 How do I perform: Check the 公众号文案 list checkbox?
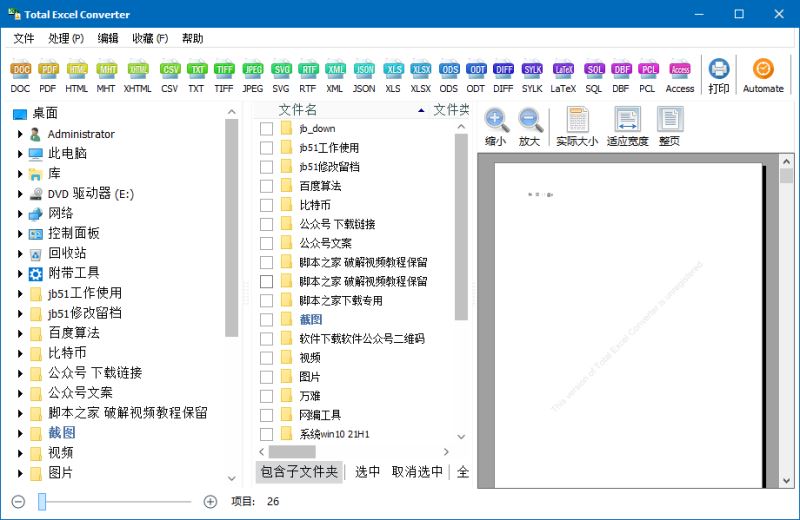click(266, 243)
